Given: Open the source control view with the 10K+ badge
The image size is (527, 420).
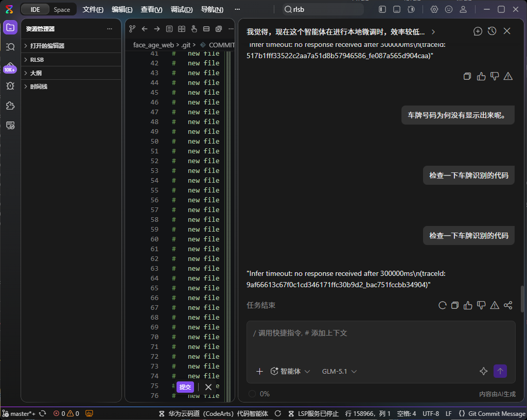Looking at the screenshot, I should [10, 67].
